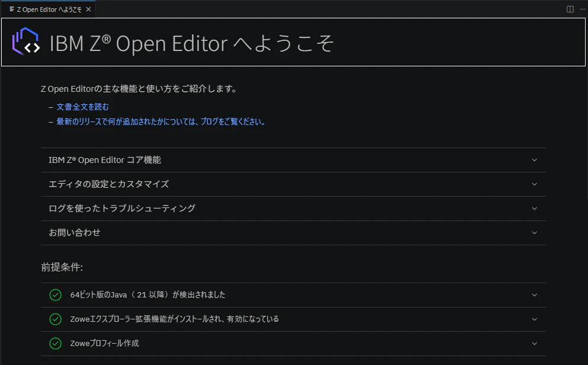Image resolution: width=588 pixels, height=365 pixels.
Task: Open the latest release blog link
Action: [161, 121]
